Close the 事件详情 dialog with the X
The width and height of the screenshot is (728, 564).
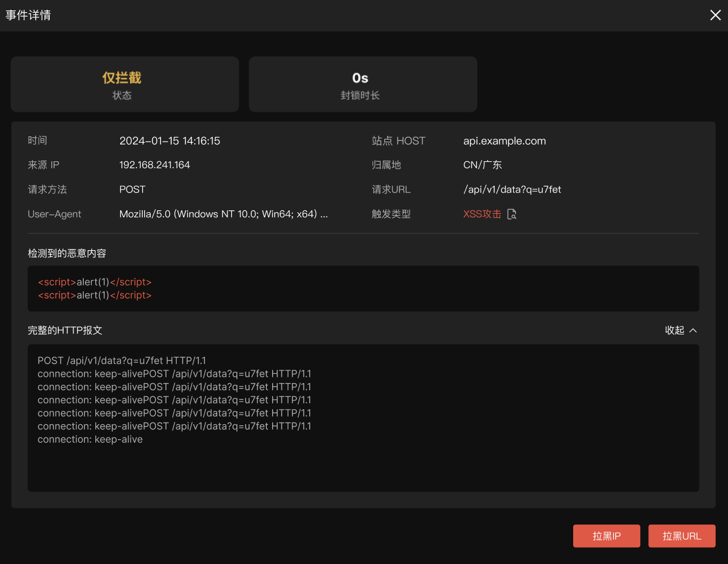pos(715,15)
